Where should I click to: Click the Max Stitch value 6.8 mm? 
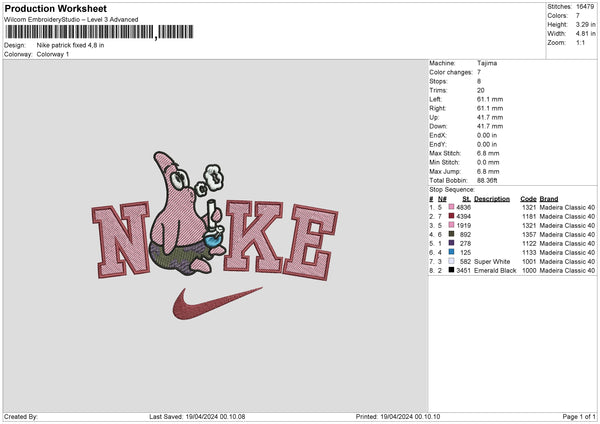pos(488,153)
